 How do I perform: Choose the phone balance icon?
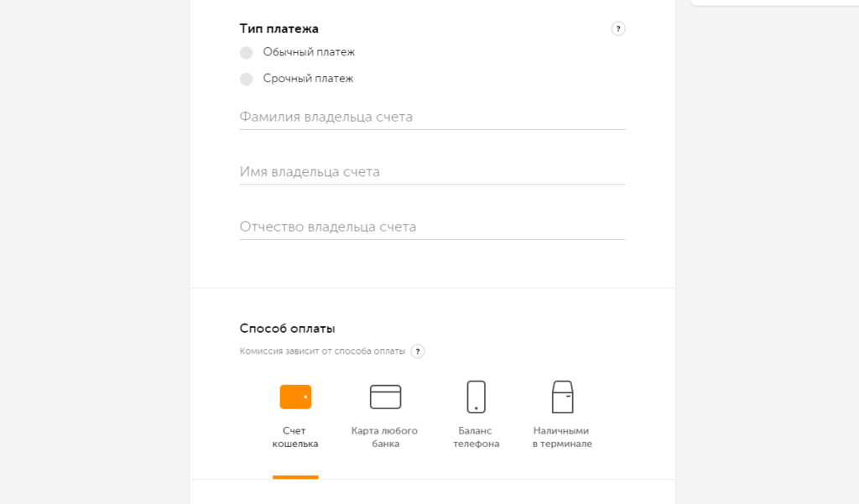click(476, 397)
